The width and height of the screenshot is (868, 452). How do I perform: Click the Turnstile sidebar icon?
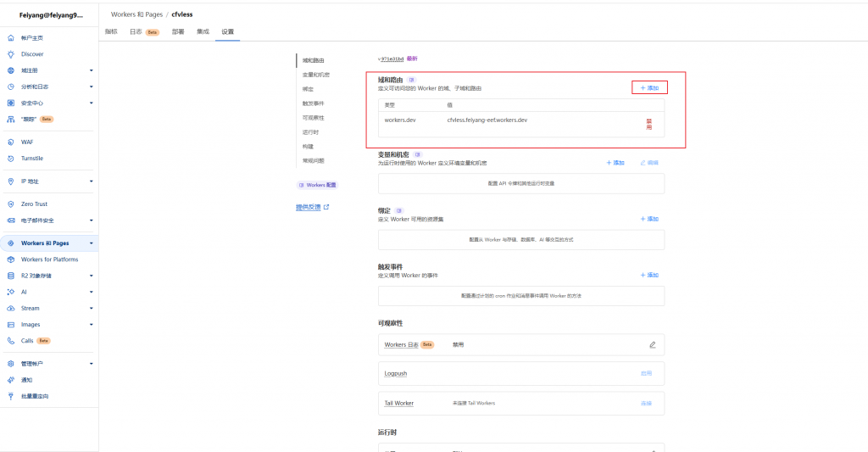pos(10,159)
